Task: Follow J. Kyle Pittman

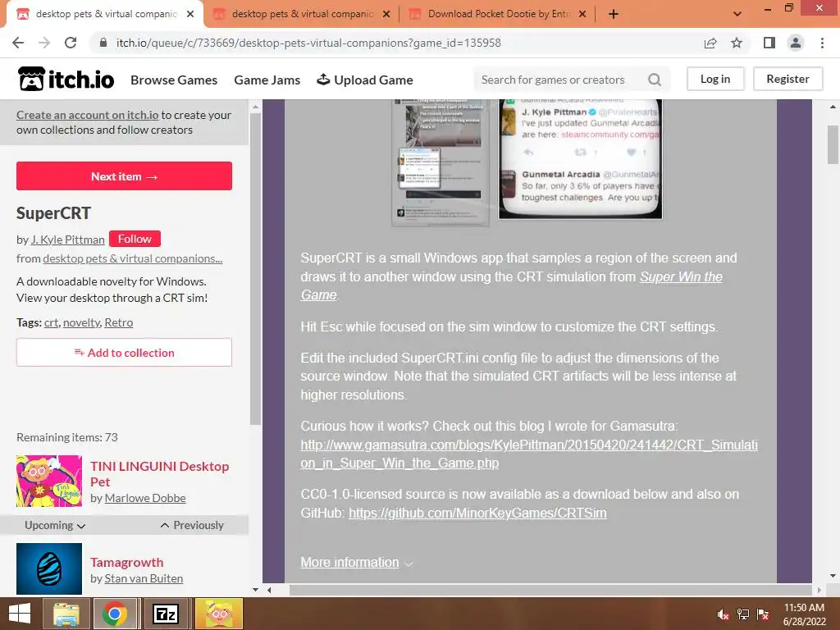Action: [x=135, y=239]
